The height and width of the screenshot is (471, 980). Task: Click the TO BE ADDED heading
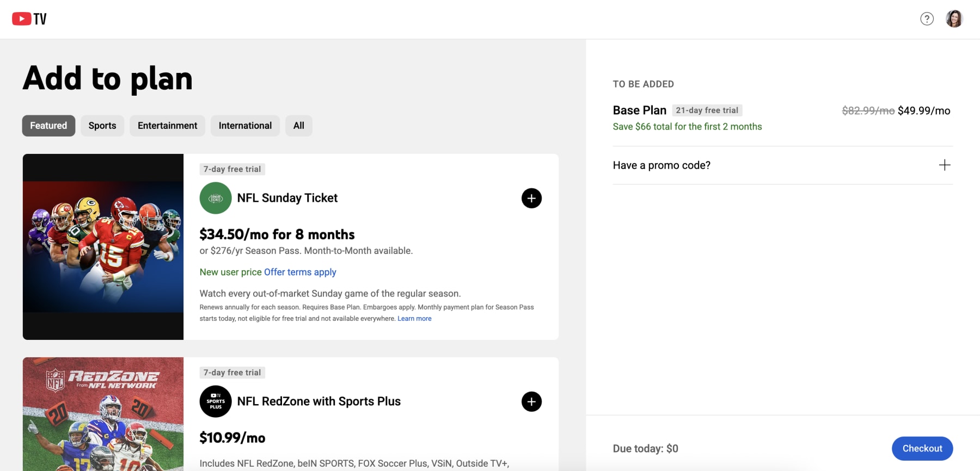click(x=644, y=84)
